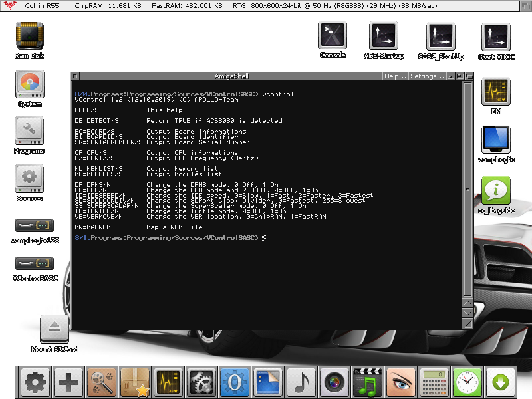This screenshot has width=532, height=399.
Task: Click the plus sign dock icon
Action: [68, 382]
